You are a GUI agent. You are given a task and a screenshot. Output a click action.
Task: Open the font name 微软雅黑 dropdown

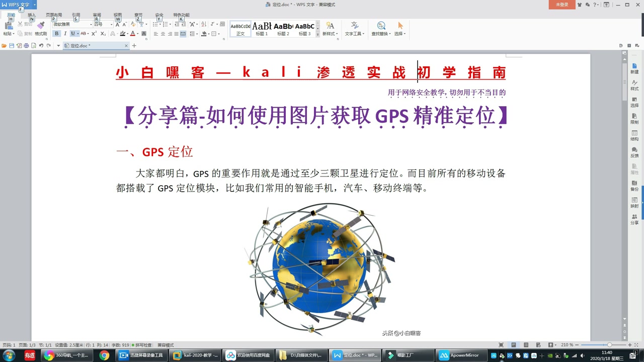[x=91, y=24]
